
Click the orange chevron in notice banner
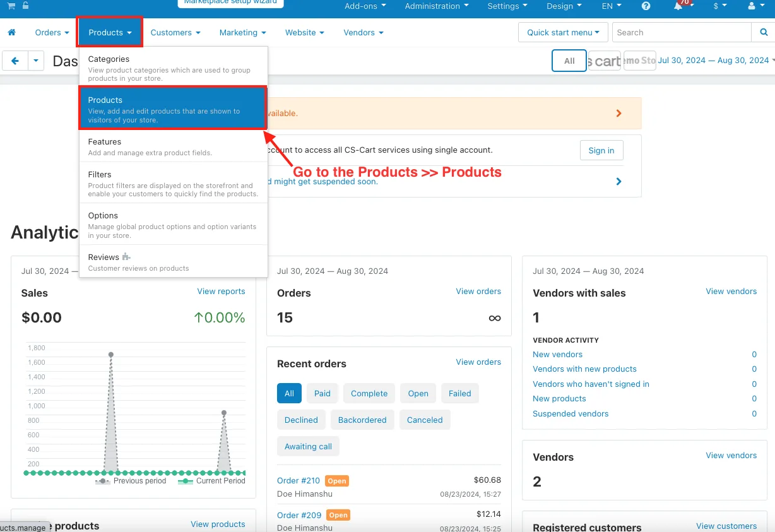tap(618, 114)
